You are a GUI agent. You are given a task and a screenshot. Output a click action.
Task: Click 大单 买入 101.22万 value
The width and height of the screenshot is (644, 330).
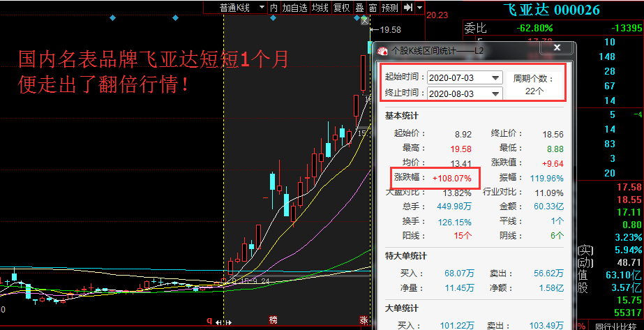tap(457, 326)
